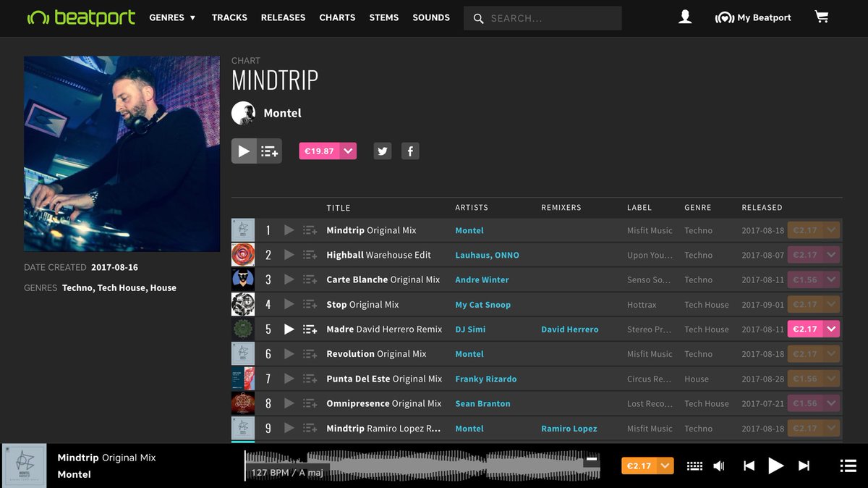Switch to the TRACKS menu
This screenshot has width=868, height=488.
(x=229, y=17)
